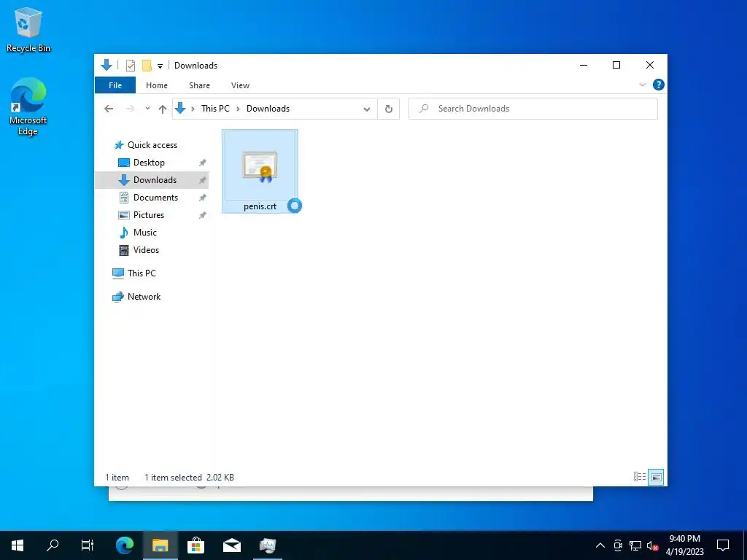Focus the Search Downloads field
The image size is (747, 560).
click(x=533, y=109)
